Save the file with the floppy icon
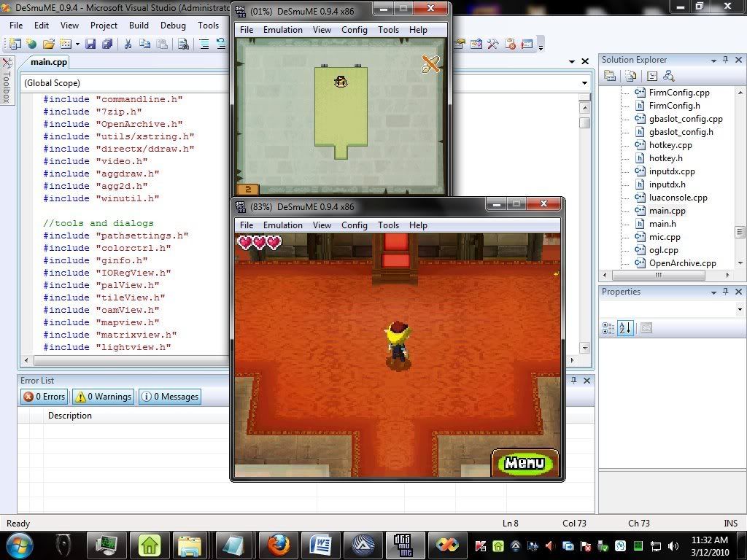The height and width of the screenshot is (560, 747). (90, 44)
